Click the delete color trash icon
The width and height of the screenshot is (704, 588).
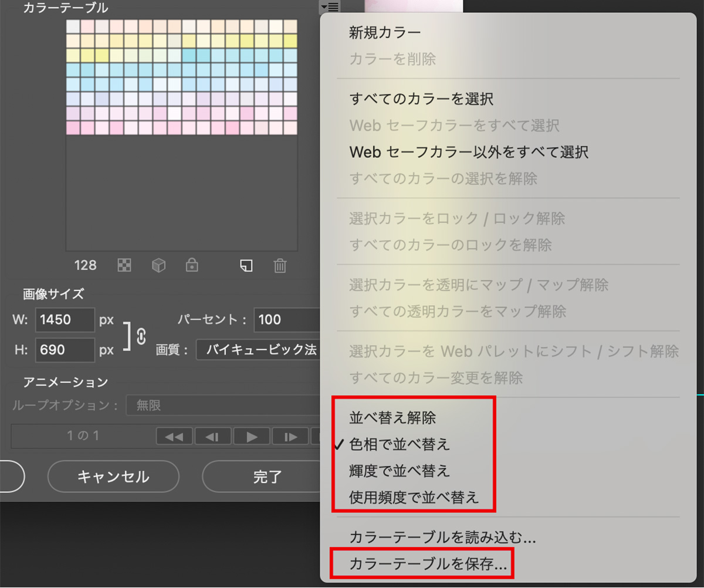coord(280,266)
